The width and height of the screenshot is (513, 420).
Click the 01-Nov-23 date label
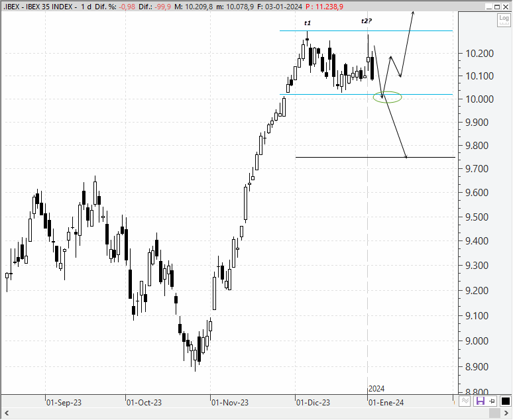coord(230,402)
